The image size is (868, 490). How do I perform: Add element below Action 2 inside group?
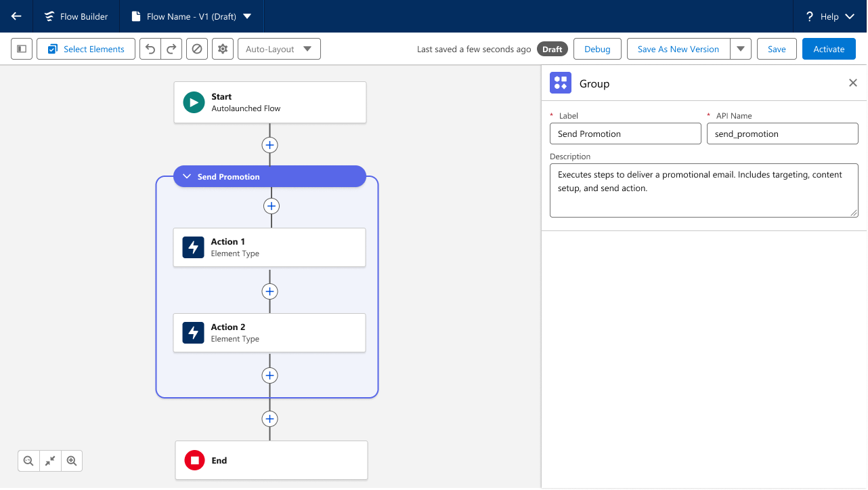[269, 375]
